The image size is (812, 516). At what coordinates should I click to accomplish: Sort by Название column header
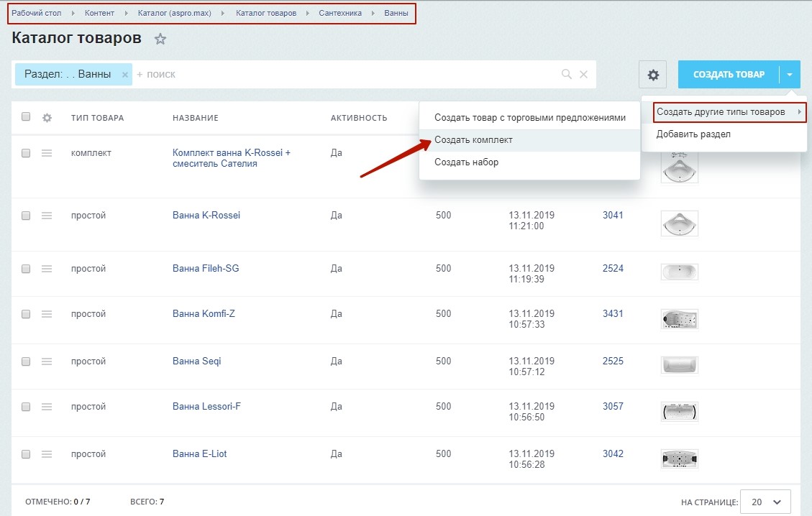pyautogui.click(x=195, y=118)
